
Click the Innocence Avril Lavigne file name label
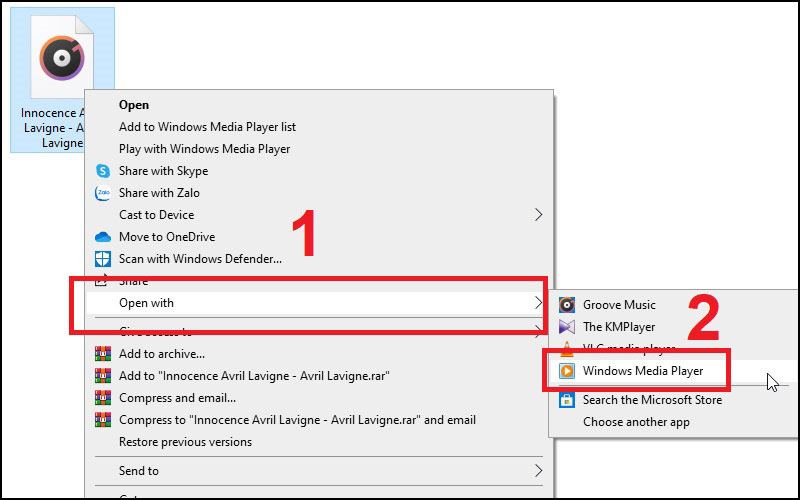pyautogui.click(x=53, y=128)
